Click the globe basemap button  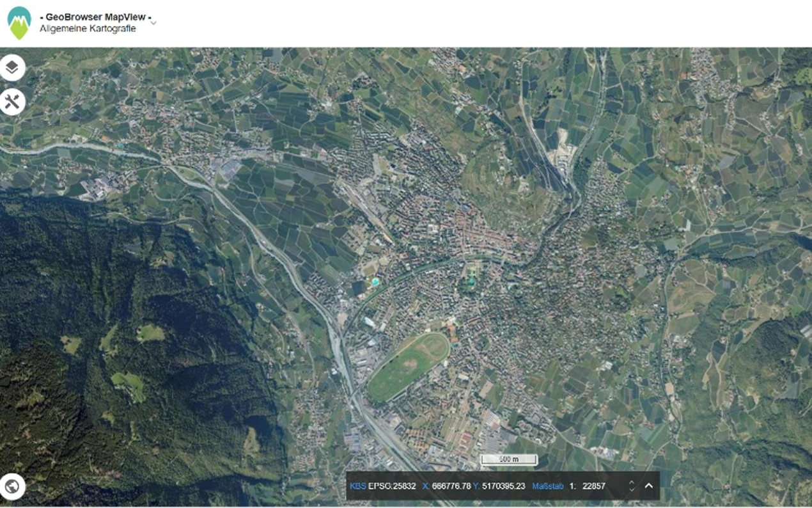pos(12,486)
